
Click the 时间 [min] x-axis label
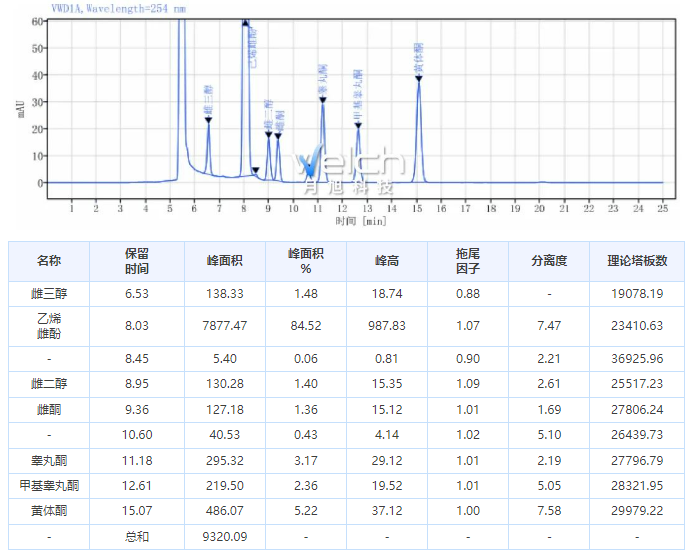point(360,220)
